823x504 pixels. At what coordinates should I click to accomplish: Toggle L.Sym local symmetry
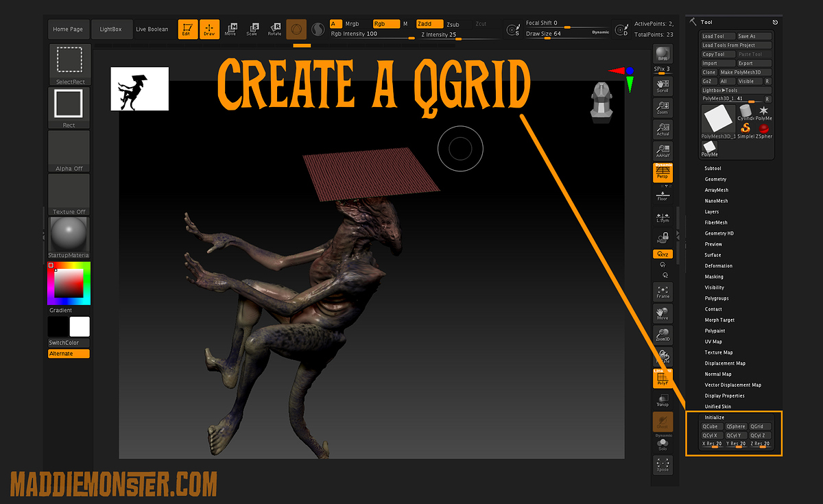pos(663,217)
